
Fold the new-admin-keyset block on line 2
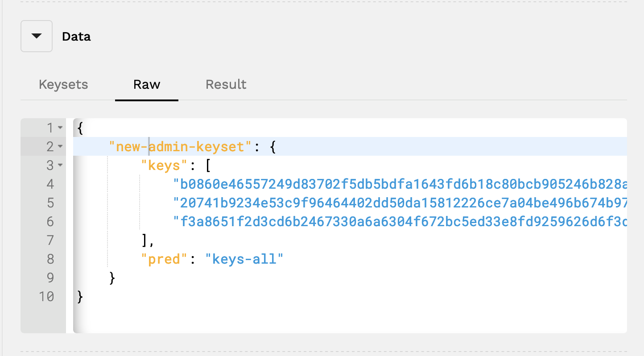pyautogui.click(x=60, y=147)
